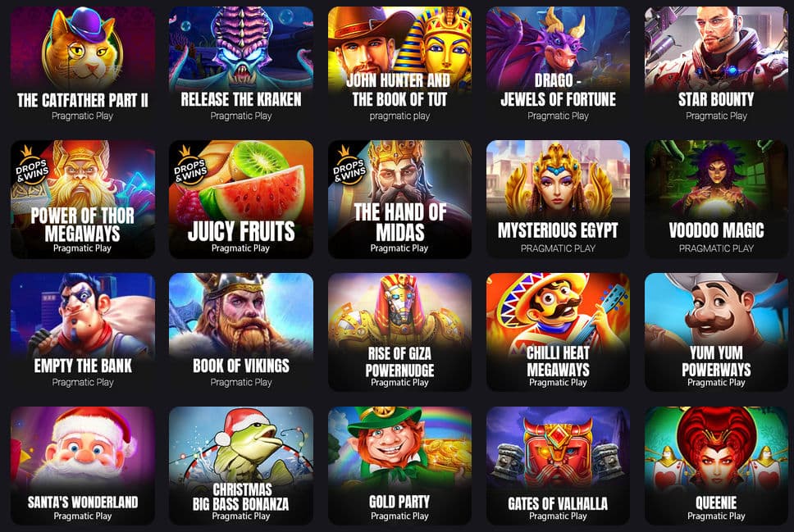Select Book of Vikings game tile

click(x=241, y=332)
